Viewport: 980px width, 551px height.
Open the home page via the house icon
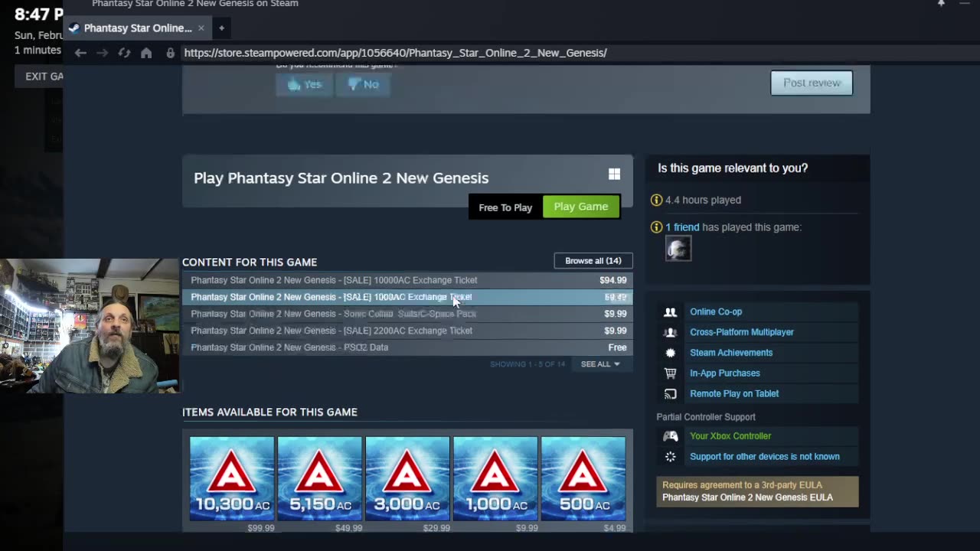tap(146, 53)
